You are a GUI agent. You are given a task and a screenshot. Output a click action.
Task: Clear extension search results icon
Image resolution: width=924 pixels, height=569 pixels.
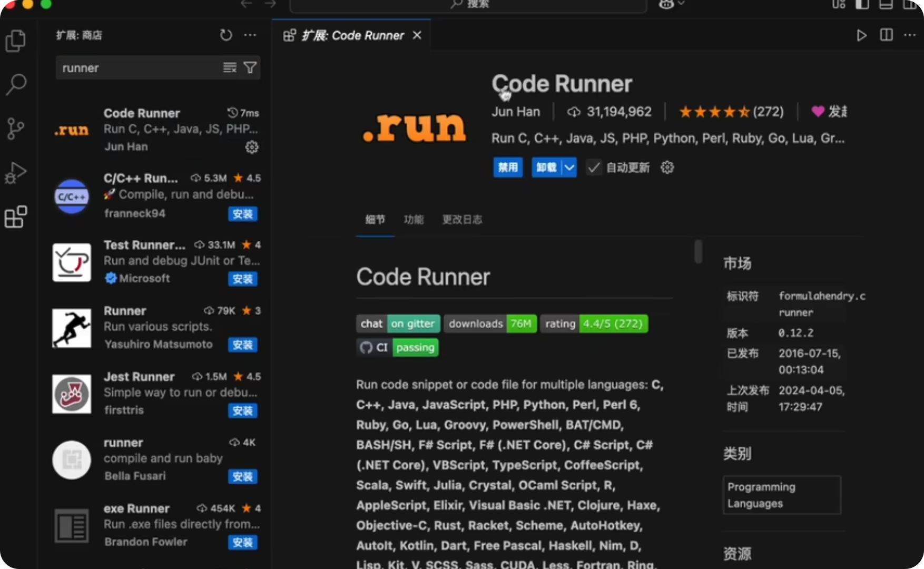point(230,67)
